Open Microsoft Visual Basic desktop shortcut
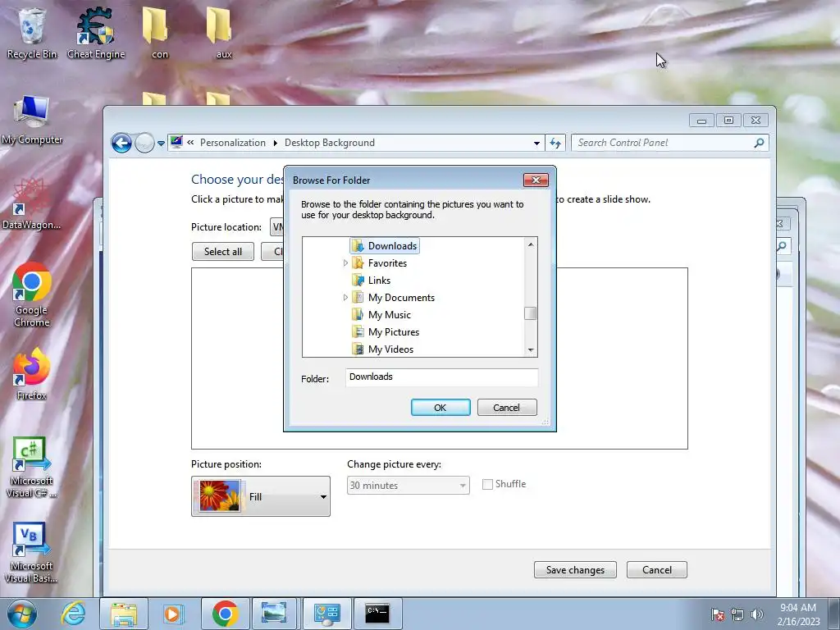The height and width of the screenshot is (630, 840). [x=32, y=552]
